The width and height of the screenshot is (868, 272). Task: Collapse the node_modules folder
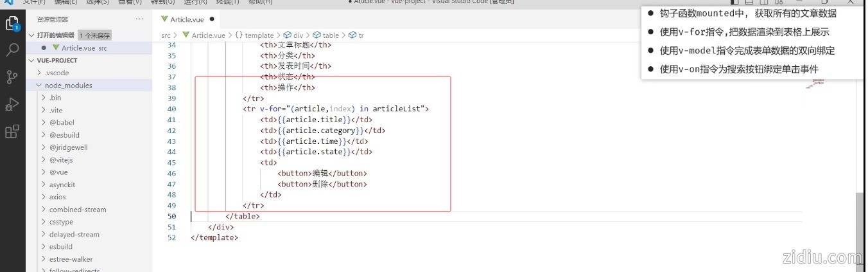click(64, 85)
